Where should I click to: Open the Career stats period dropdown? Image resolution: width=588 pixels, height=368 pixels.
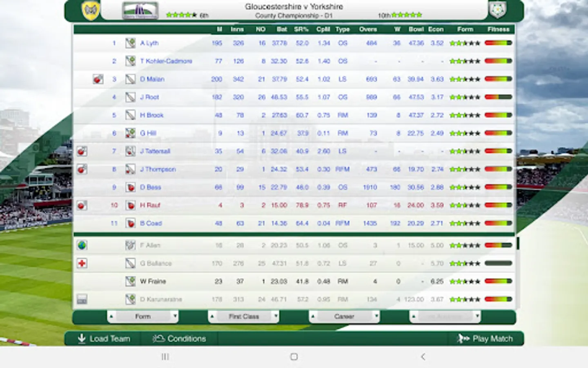[344, 316]
